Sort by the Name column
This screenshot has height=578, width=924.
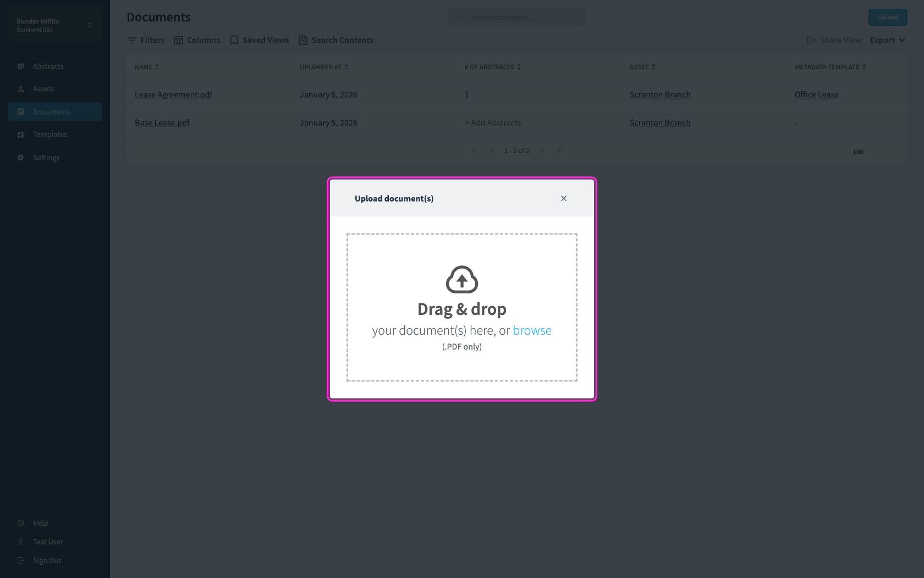click(147, 67)
